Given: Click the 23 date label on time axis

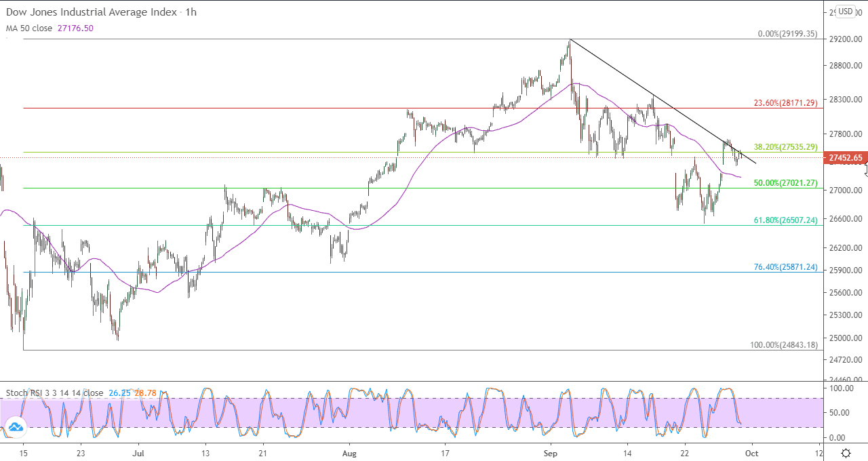Looking at the screenshot, I should 81,452.
